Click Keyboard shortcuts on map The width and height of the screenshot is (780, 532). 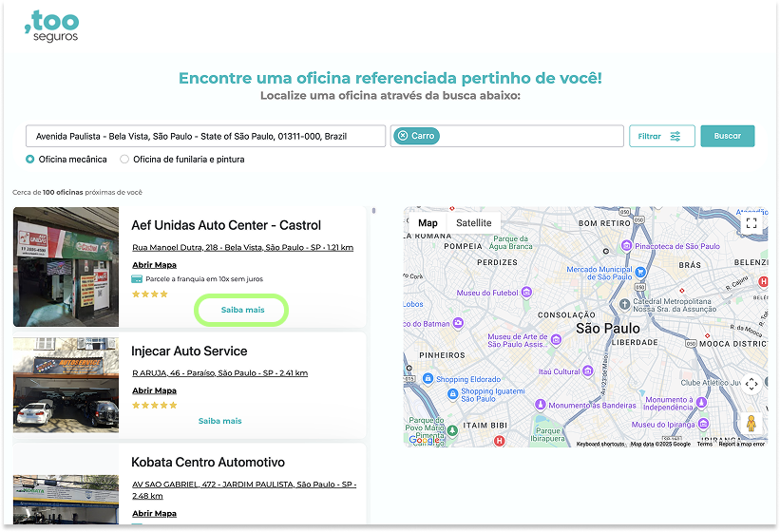pyautogui.click(x=600, y=444)
